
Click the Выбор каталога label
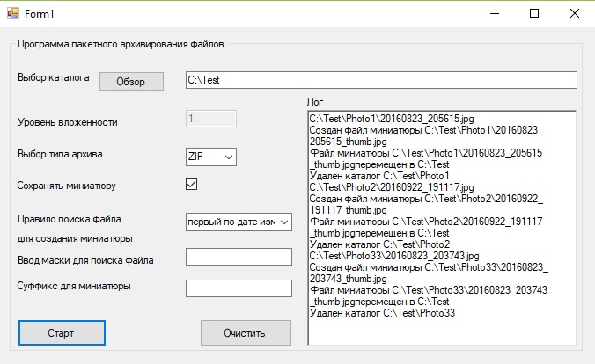54,77
